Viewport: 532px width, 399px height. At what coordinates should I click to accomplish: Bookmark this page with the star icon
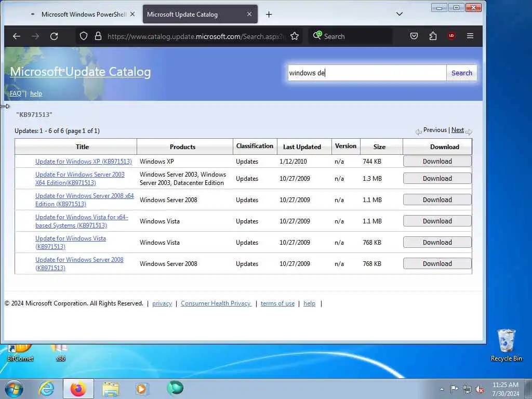tap(295, 36)
